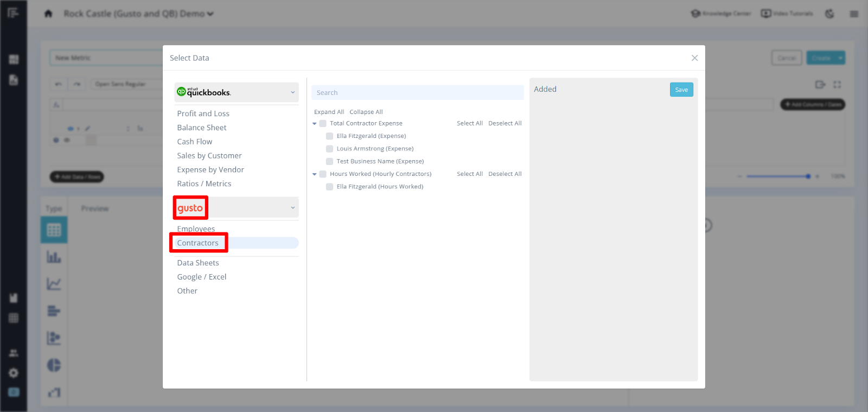Collapse the Total Contractor Expense group

point(315,124)
